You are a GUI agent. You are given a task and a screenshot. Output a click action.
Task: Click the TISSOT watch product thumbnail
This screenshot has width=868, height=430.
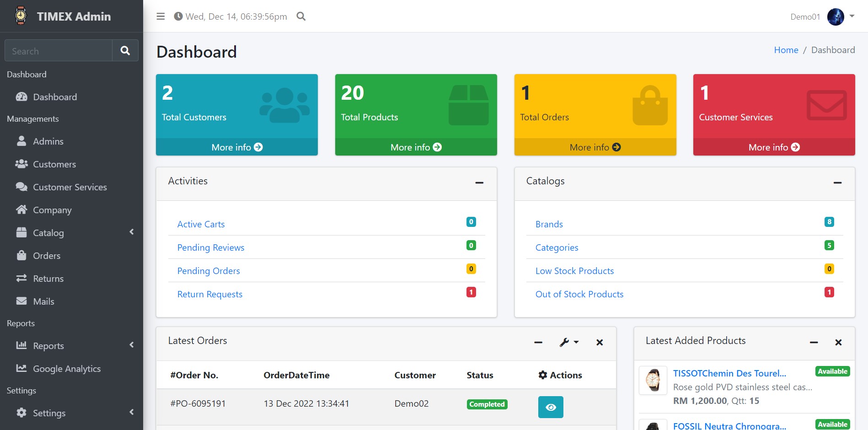coord(653,380)
